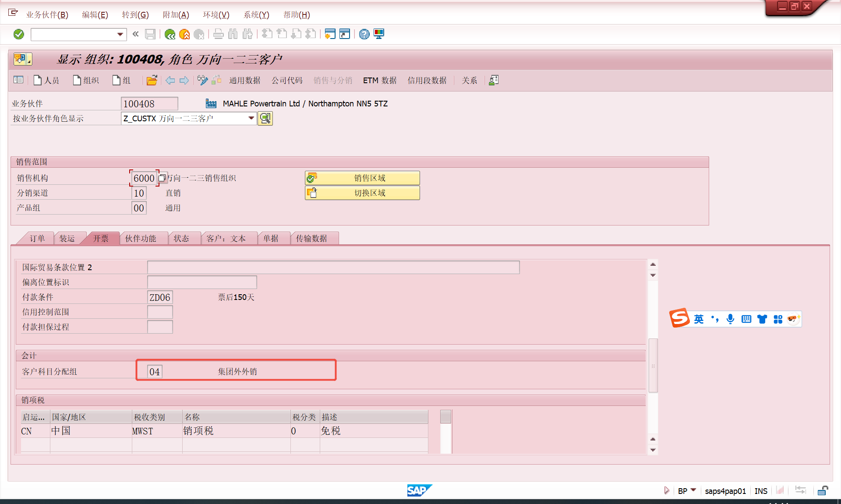Click the Create New Session window icon

[330, 34]
